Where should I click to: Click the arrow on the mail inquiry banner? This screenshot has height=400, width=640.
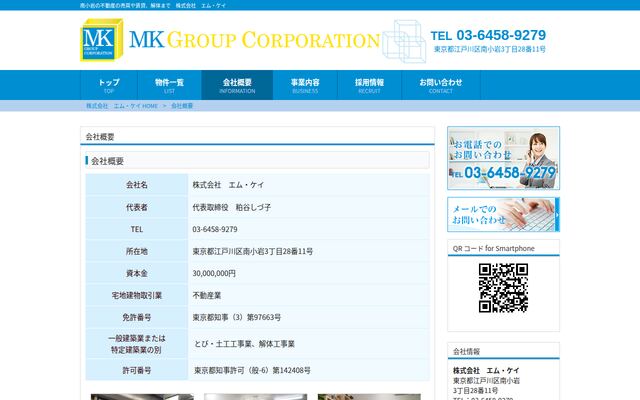click(x=557, y=215)
